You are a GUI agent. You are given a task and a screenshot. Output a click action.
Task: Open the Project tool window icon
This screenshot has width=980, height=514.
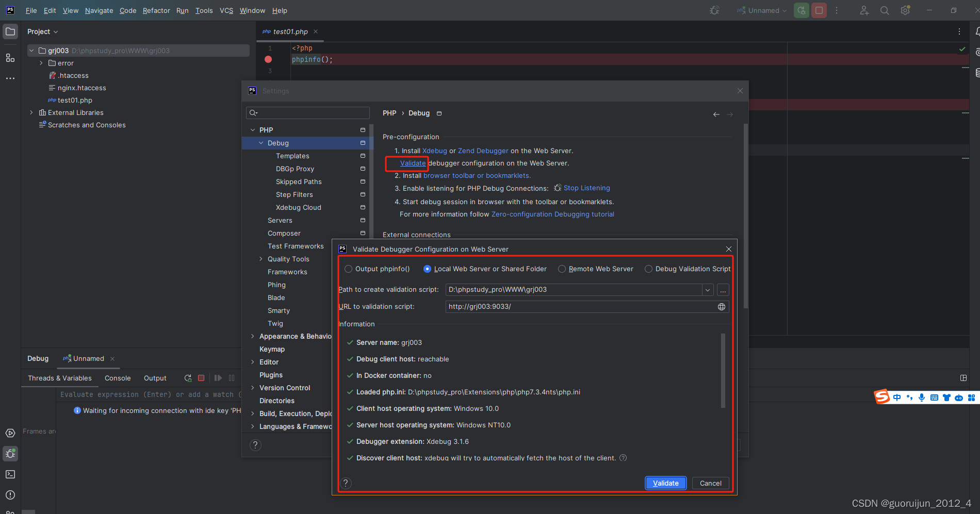pyautogui.click(x=10, y=31)
